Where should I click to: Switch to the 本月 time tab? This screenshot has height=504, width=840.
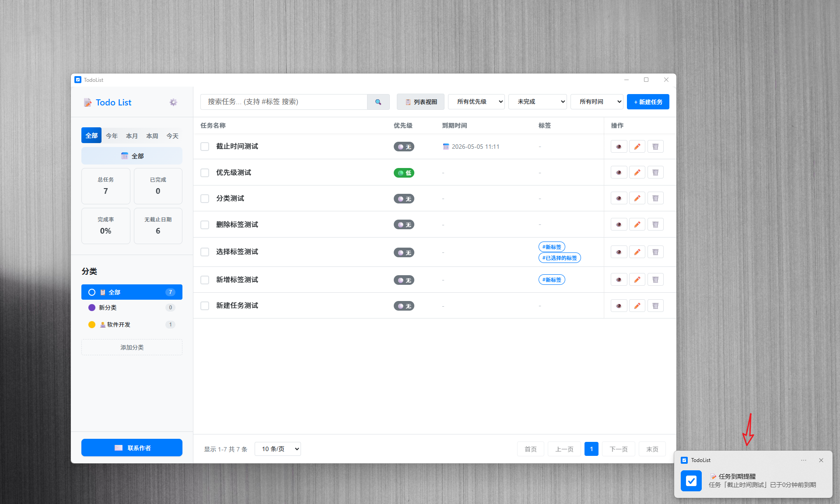coord(132,136)
